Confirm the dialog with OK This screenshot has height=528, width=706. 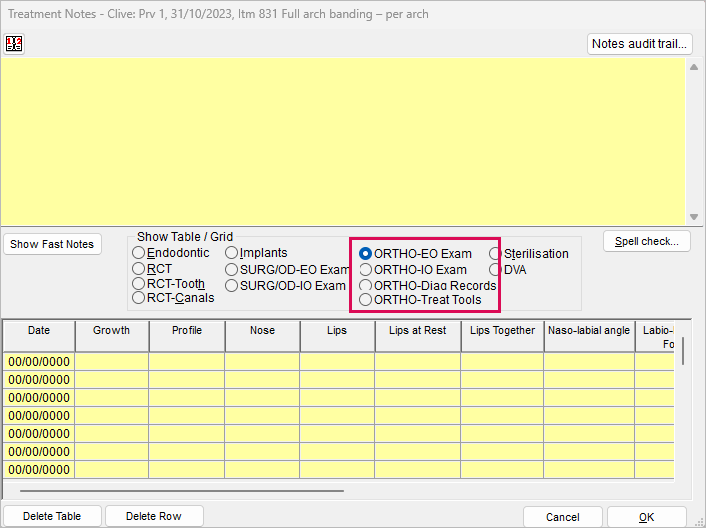(646, 517)
